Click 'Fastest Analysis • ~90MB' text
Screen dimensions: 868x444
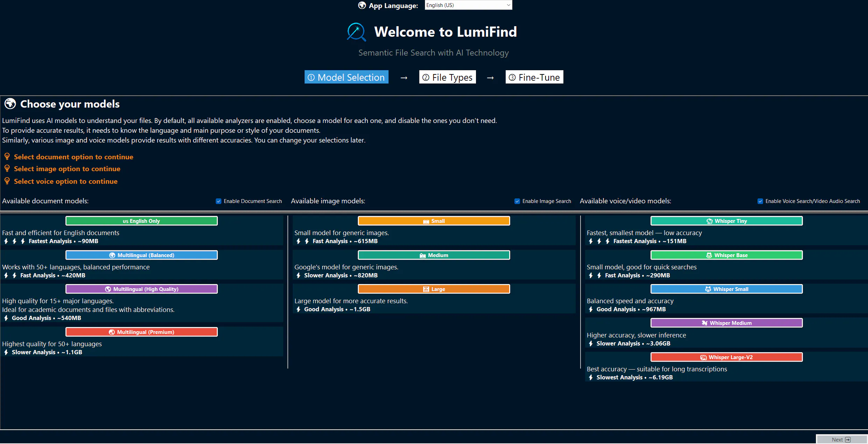pos(63,241)
